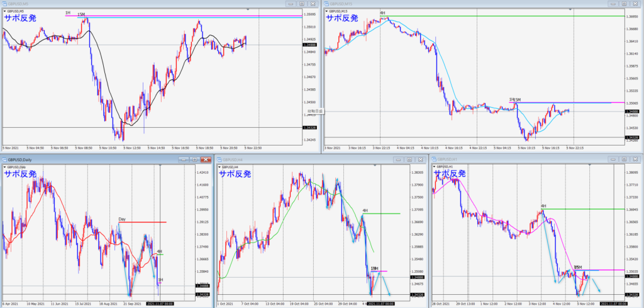Close the GBPUSD,H1 chart window
Viewport: 644px width, 308px height.
tap(635, 159)
